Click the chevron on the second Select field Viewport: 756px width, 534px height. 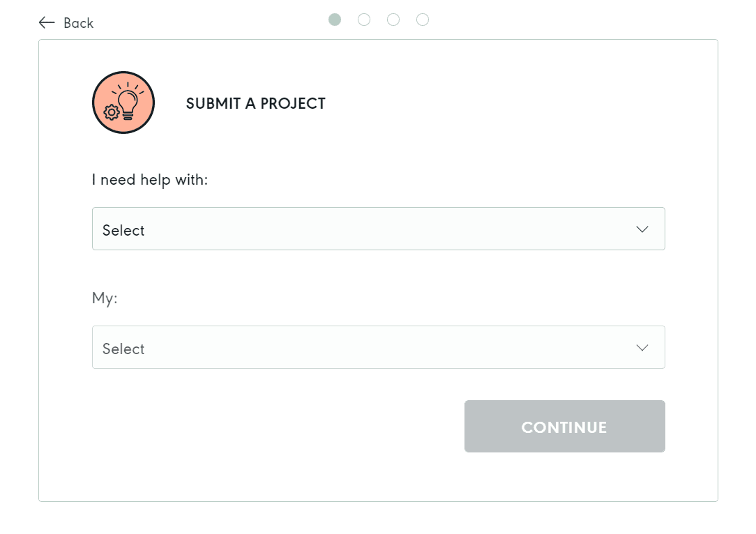[642, 347]
